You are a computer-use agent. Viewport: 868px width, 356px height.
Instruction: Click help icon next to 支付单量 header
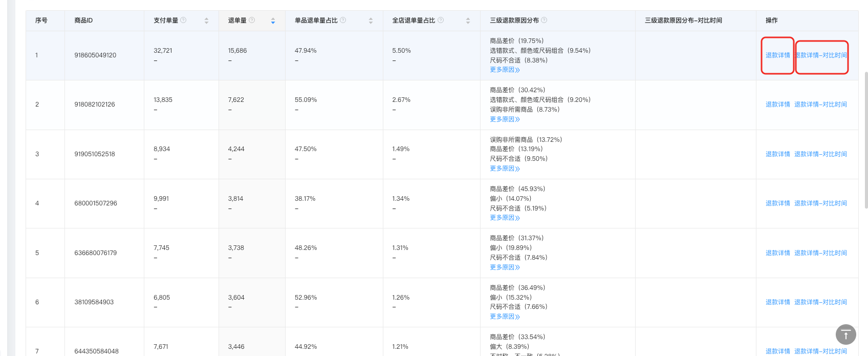pyautogui.click(x=183, y=20)
